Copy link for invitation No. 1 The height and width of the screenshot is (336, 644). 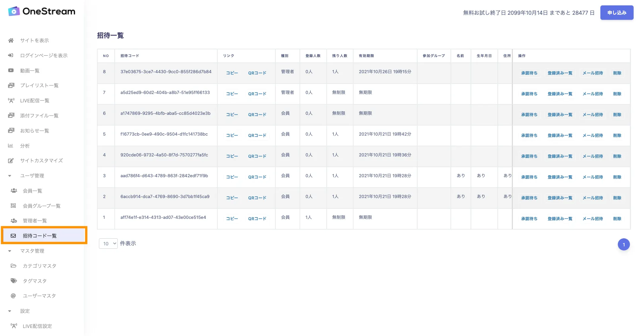pos(232,219)
